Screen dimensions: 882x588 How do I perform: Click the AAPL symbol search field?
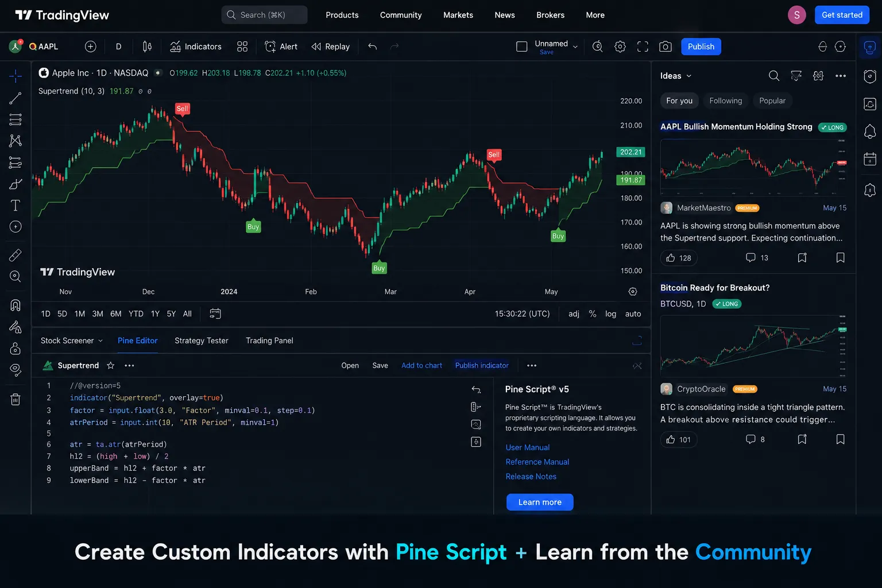pos(44,47)
